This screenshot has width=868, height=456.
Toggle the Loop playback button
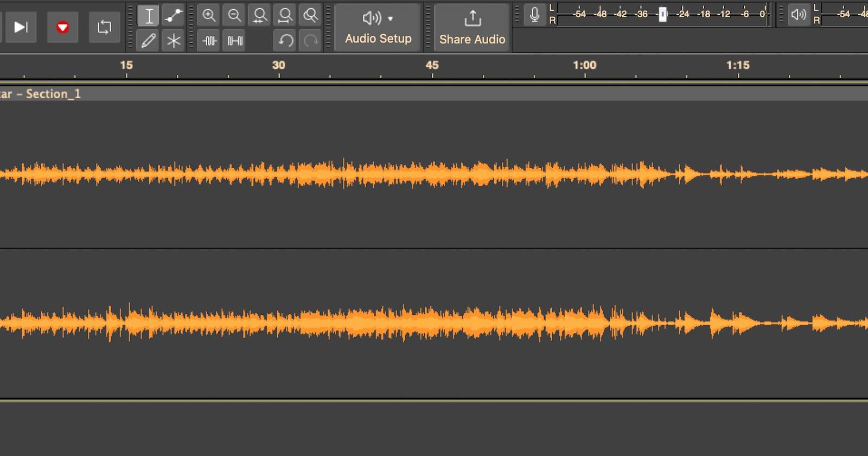click(x=104, y=27)
